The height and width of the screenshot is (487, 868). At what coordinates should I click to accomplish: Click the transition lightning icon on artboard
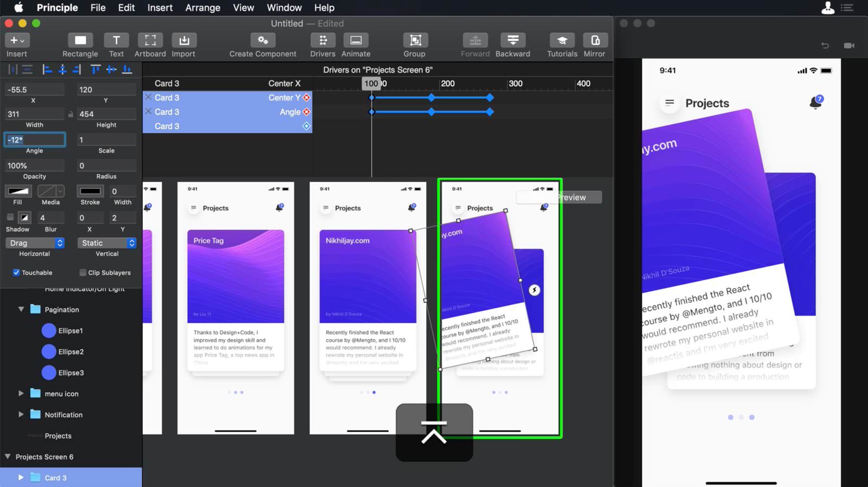pos(534,290)
